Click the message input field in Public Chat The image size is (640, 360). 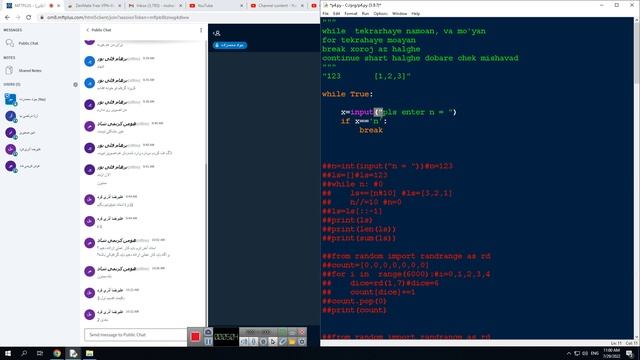(x=136, y=335)
